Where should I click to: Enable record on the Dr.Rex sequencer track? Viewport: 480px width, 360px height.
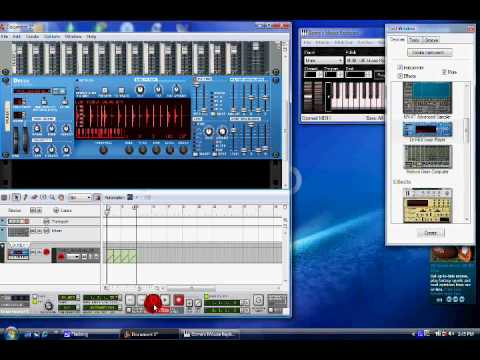[x=46, y=252]
